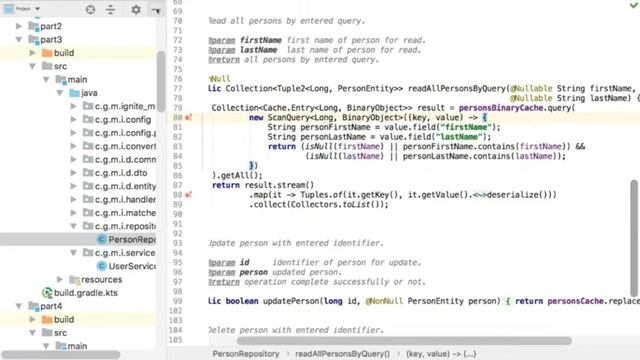Viewport: 640px width, 360px height.
Task: Click the Tuples.of call on line 88
Action: 320,195
